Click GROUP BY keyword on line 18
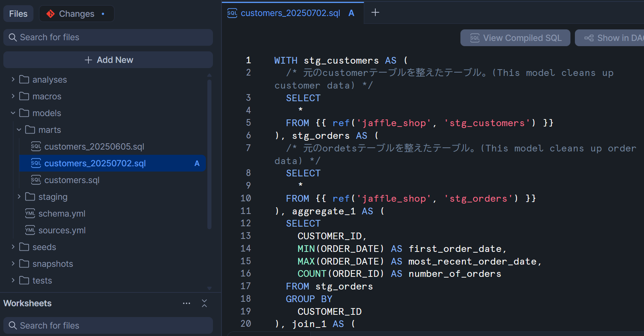644x336 pixels. [x=309, y=299]
